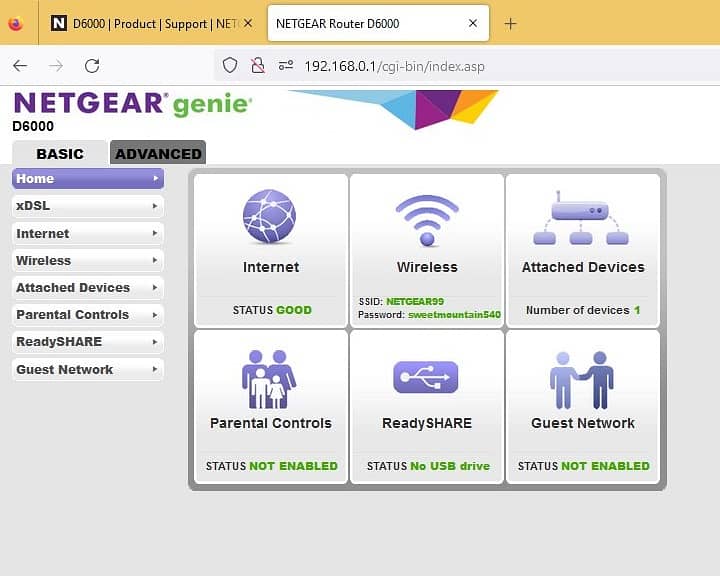This screenshot has width=720, height=576.
Task: Open the Internet globe icon tile
Action: click(x=270, y=216)
